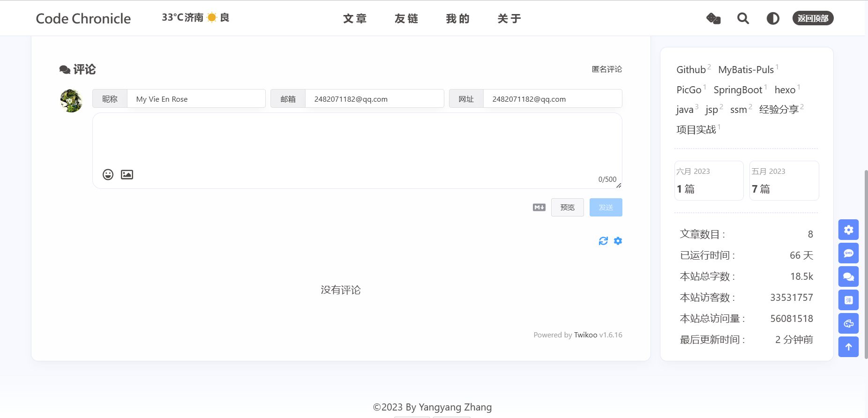Viewport: 868px width, 418px height.
Task: Click the 本站访客数 value 33531757
Action: [x=792, y=298]
